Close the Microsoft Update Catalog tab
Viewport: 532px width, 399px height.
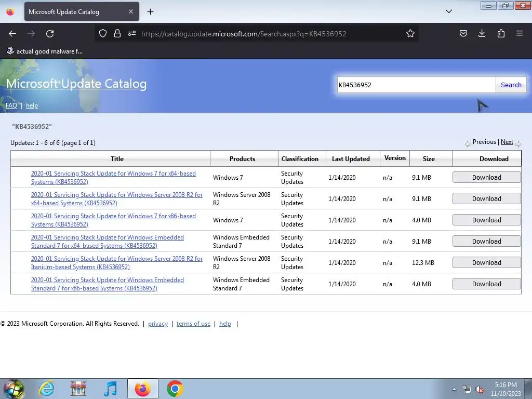coord(131,11)
